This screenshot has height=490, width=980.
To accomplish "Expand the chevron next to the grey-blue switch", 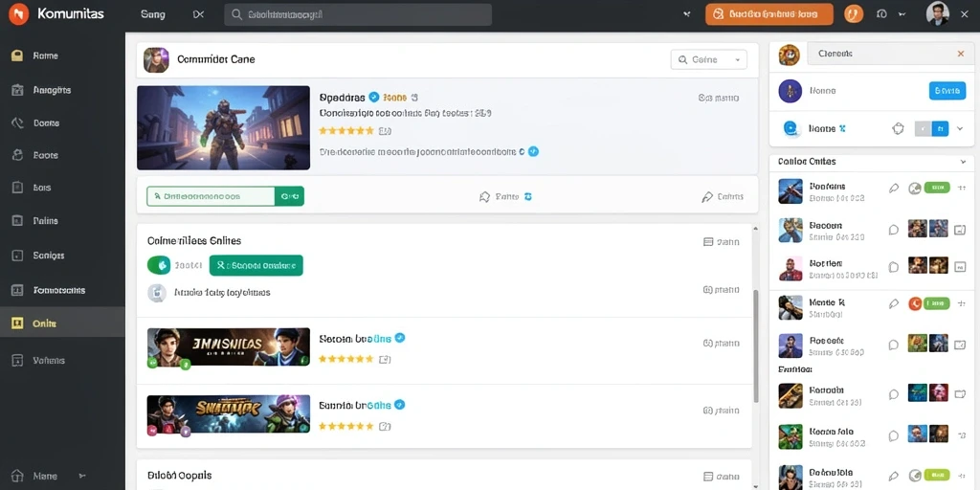I will coord(960,129).
